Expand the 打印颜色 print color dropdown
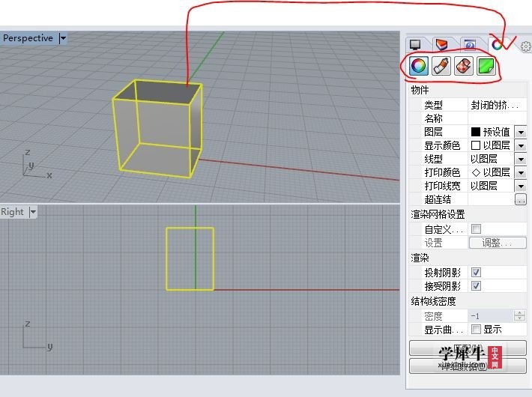 (x=521, y=172)
